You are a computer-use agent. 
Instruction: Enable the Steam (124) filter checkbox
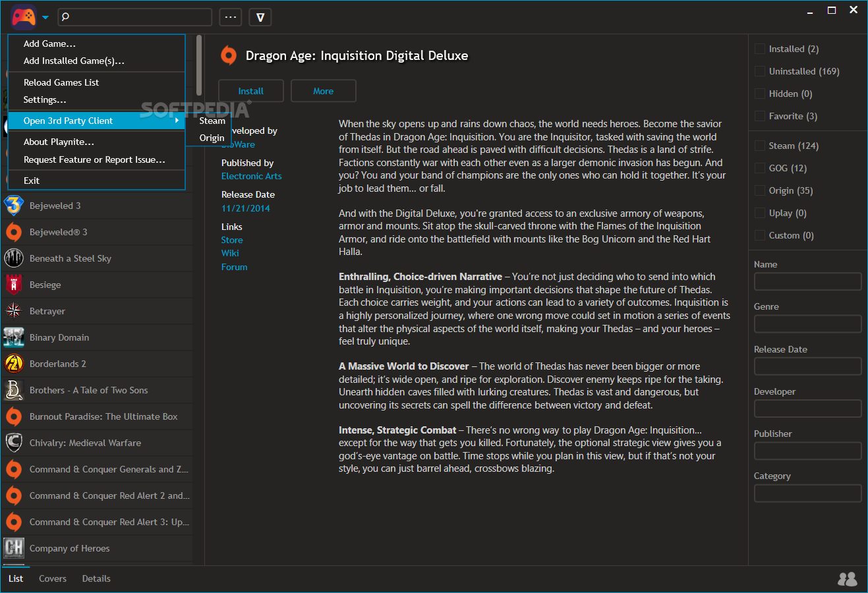click(760, 146)
